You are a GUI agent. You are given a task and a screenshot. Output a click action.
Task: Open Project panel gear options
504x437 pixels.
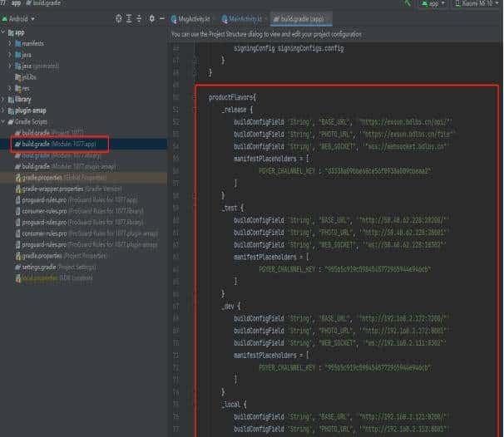pyautogui.click(x=151, y=18)
